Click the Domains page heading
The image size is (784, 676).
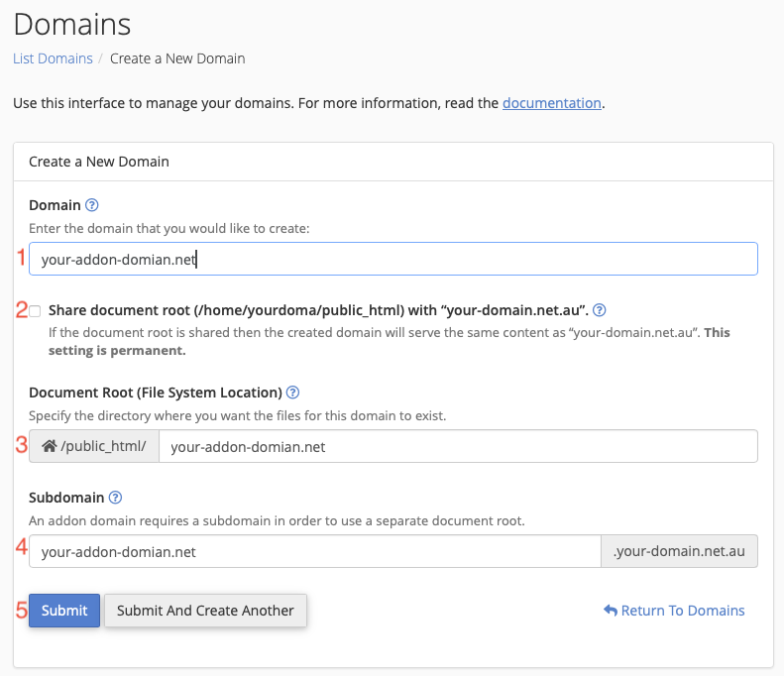(72, 23)
